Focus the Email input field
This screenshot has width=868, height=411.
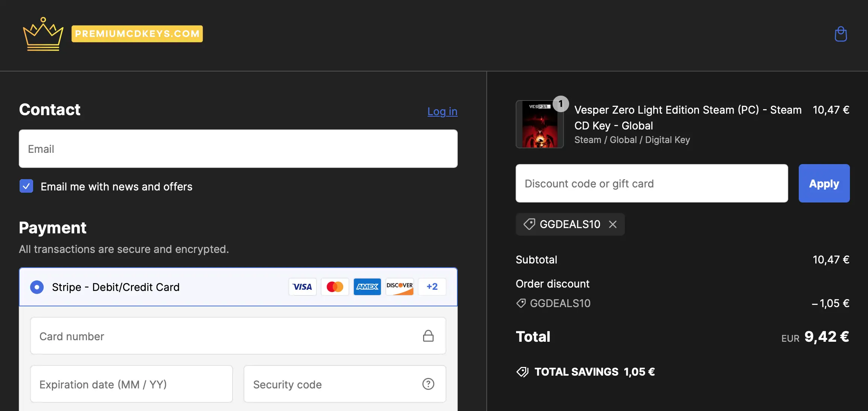coord(238,149)
